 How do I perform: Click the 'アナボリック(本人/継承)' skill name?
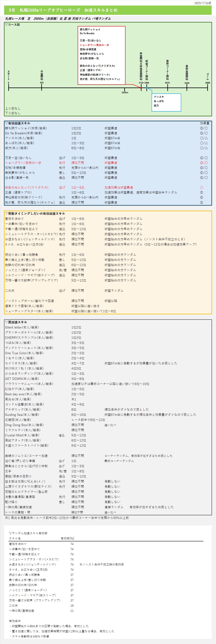pyautogui.click(x=23, y=410)
